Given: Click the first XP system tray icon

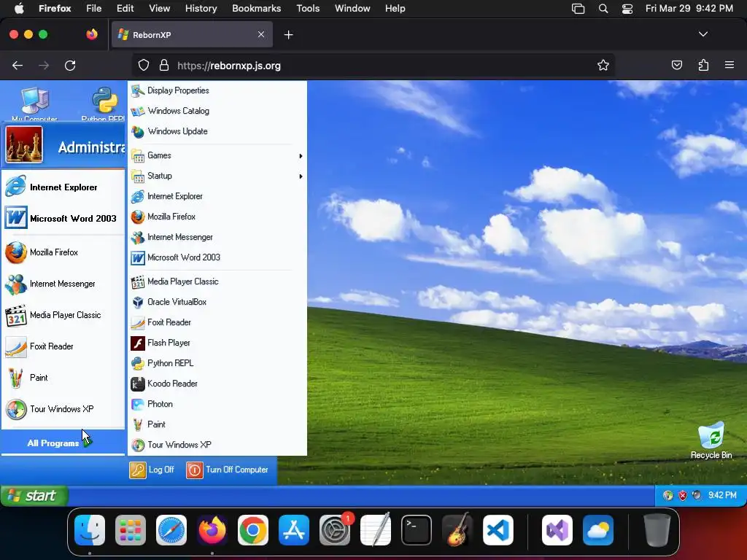Looking at the screenshot, I should click(x=668, y=496).
